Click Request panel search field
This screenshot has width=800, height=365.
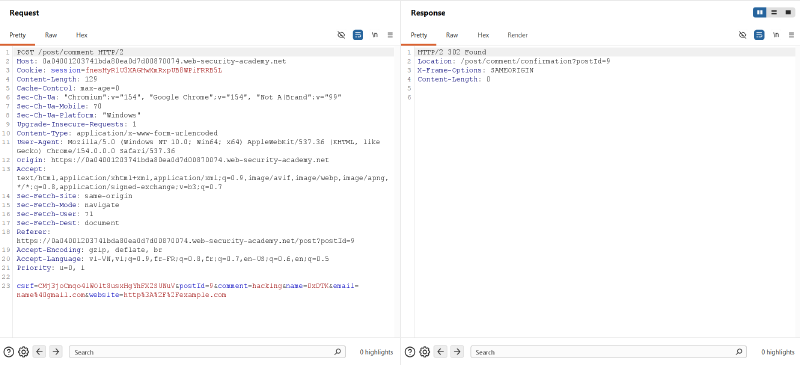point(207,352)
